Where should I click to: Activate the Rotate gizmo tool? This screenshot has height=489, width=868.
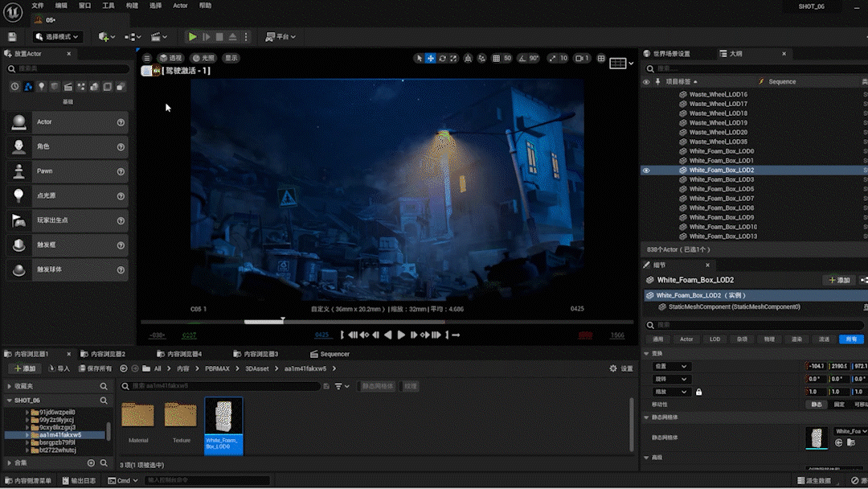(442, 58)
